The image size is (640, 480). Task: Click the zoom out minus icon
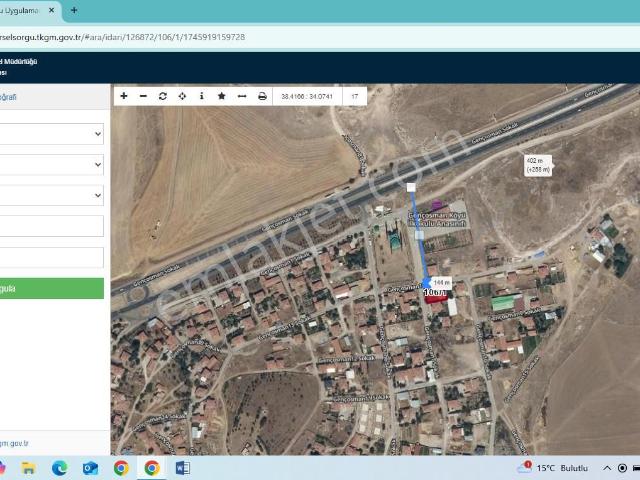tap(143, 97)
